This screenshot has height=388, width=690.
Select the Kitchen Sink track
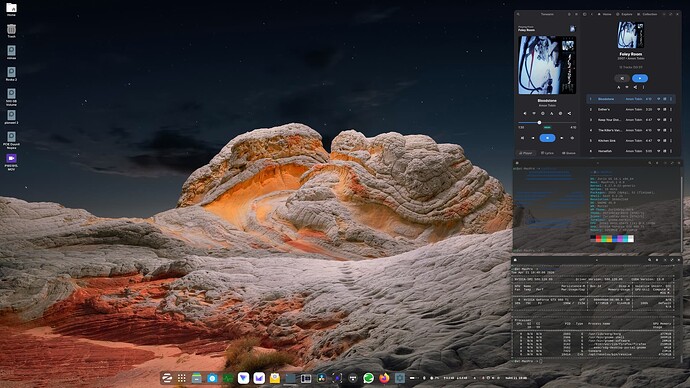631,140
